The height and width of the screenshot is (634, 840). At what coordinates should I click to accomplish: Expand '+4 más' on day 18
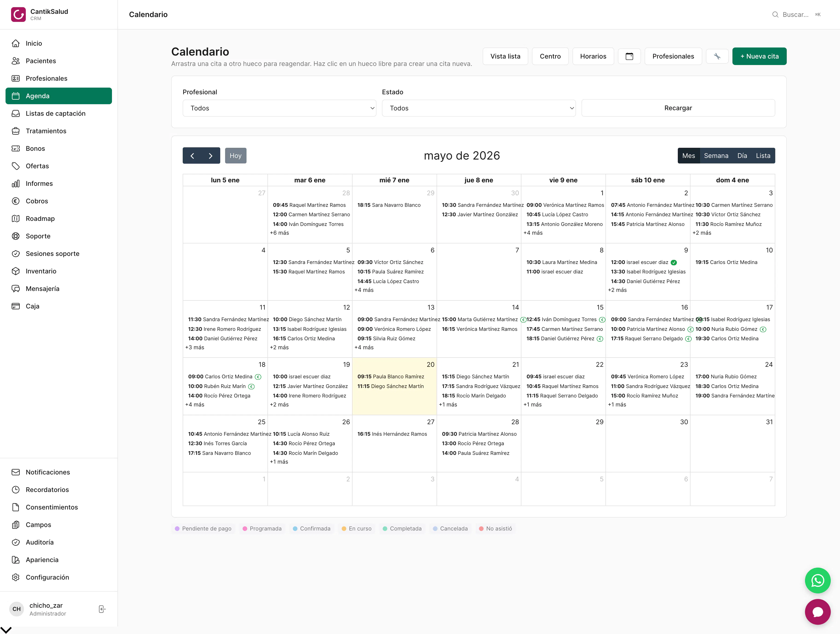coord(195,404)
